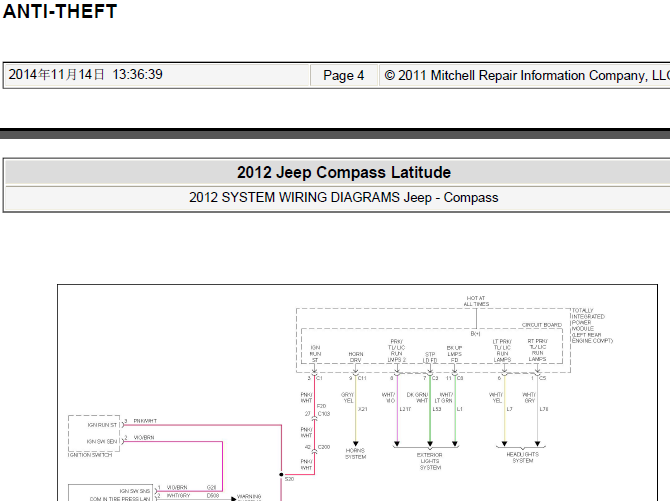Click 'COM IN TIRE PRESS LAN' pin label
This screenshot has height=501, width=670.
click(120, 498)
